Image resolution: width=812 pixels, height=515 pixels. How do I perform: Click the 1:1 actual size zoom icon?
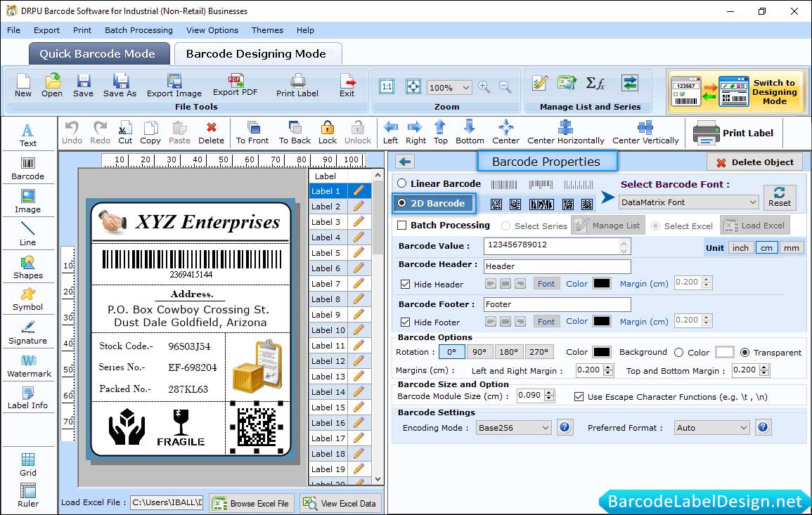point(387,86)
